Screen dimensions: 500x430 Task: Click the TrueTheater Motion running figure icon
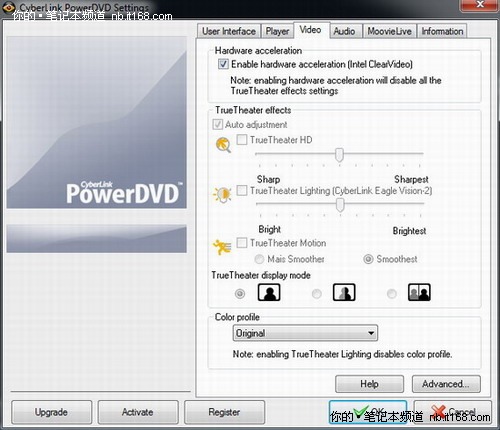(222, 247)
